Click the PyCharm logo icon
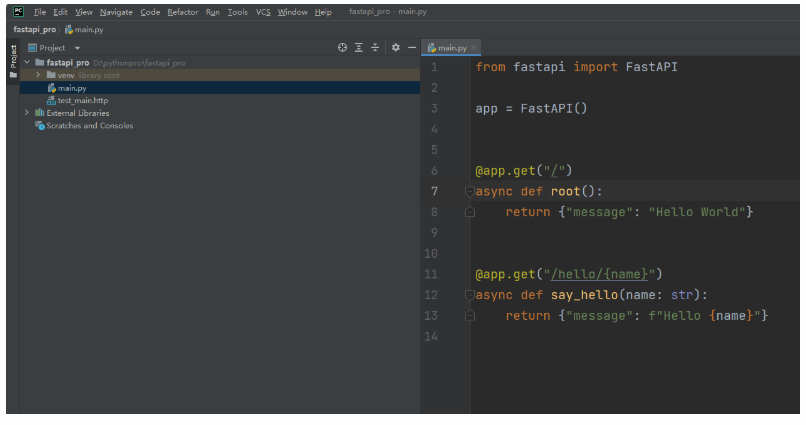 tap(19, 11)
